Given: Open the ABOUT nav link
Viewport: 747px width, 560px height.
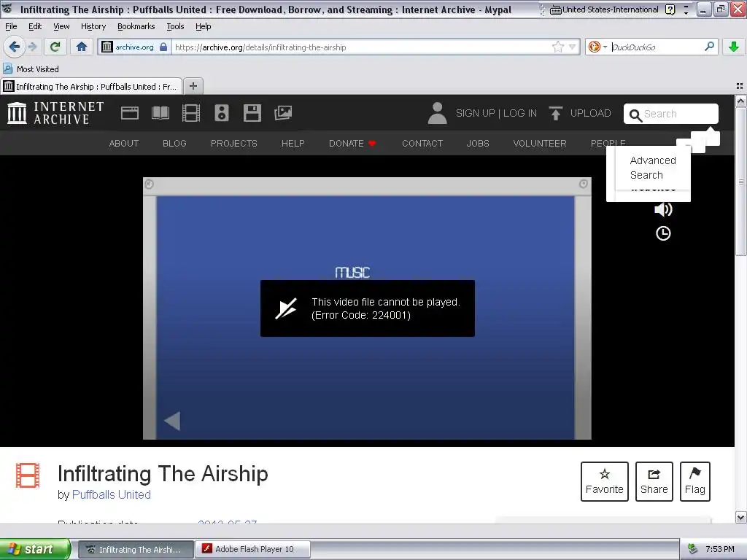Looking at the screenshot, I should 124,144.
